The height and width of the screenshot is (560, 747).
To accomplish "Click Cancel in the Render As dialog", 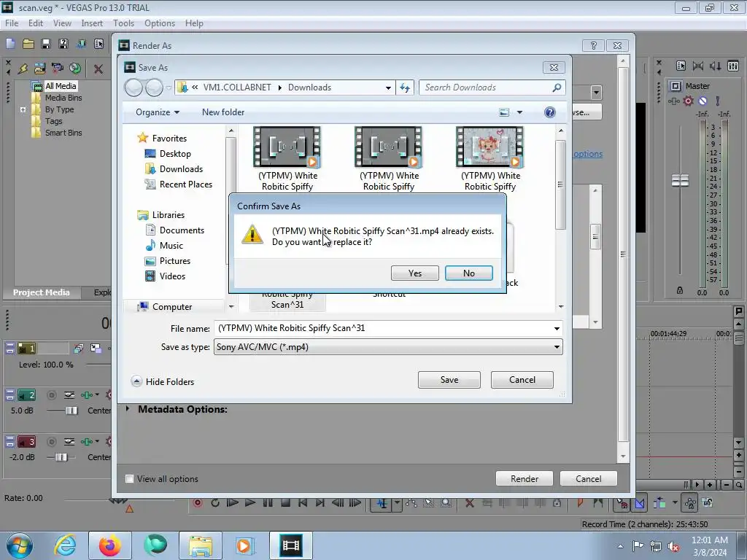I will [589, 478].
